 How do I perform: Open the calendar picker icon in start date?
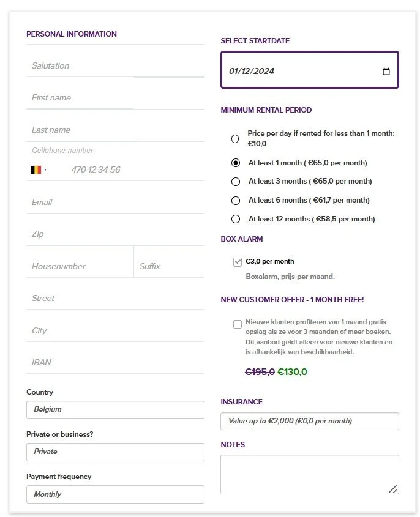coord(386,71)
